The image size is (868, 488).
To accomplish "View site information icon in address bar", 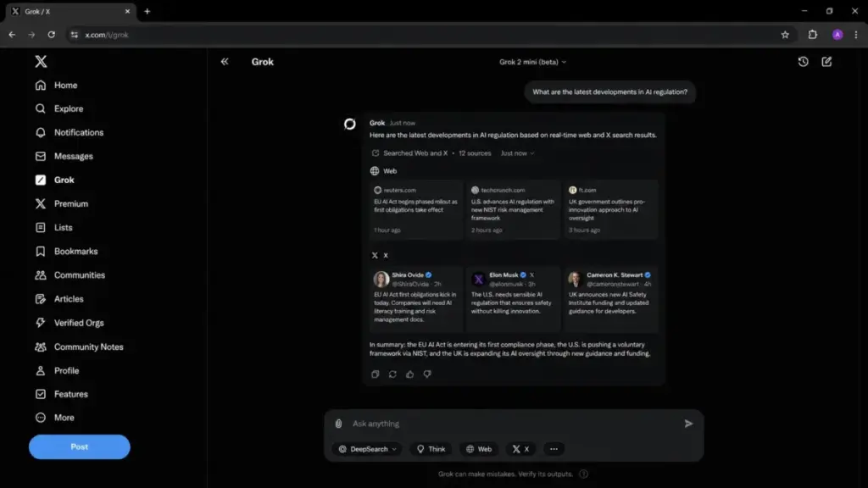I will (75, 34).
